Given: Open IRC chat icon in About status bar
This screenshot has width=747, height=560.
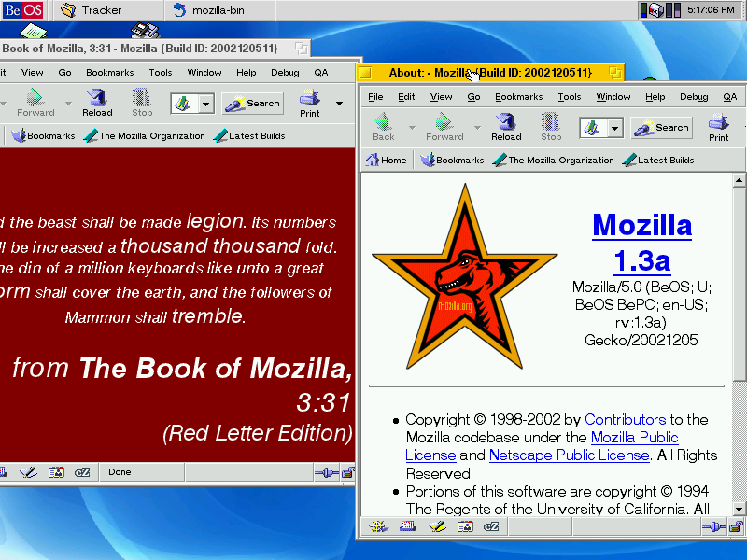Looking at the screenshot, I should [x=491, y=526].
